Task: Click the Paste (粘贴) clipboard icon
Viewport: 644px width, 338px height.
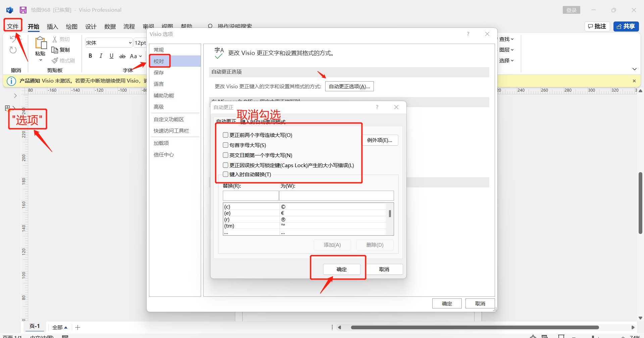Action: (41, 43)
